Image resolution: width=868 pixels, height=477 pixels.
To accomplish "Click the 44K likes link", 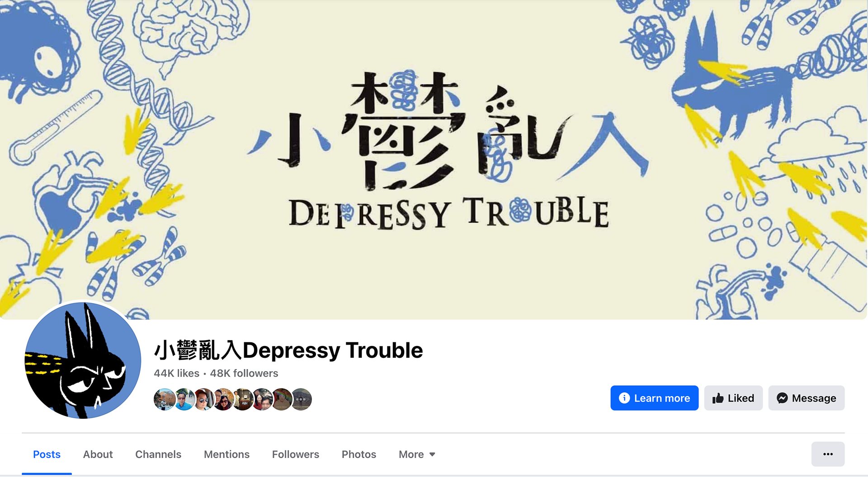I will pyautogui.click(x=176, y=373).
